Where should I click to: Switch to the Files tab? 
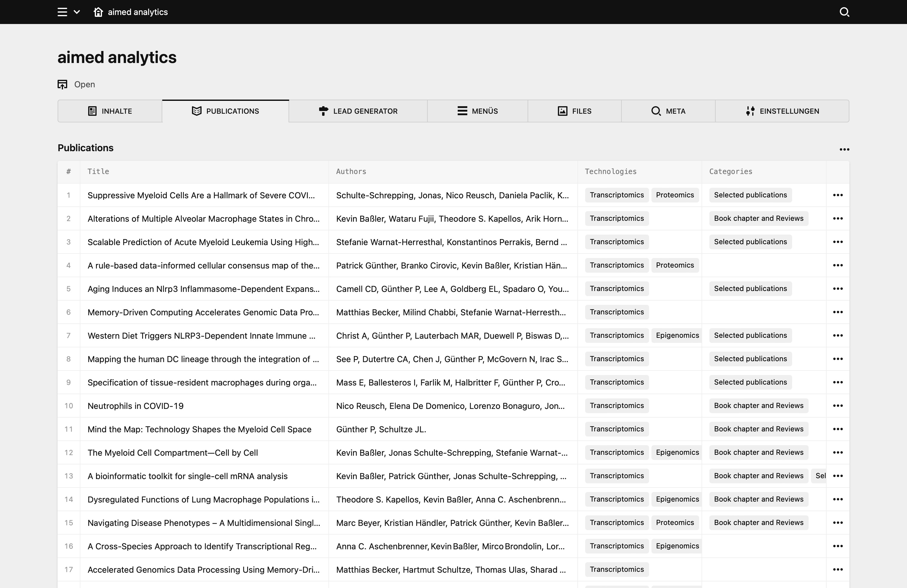point(575,111)
